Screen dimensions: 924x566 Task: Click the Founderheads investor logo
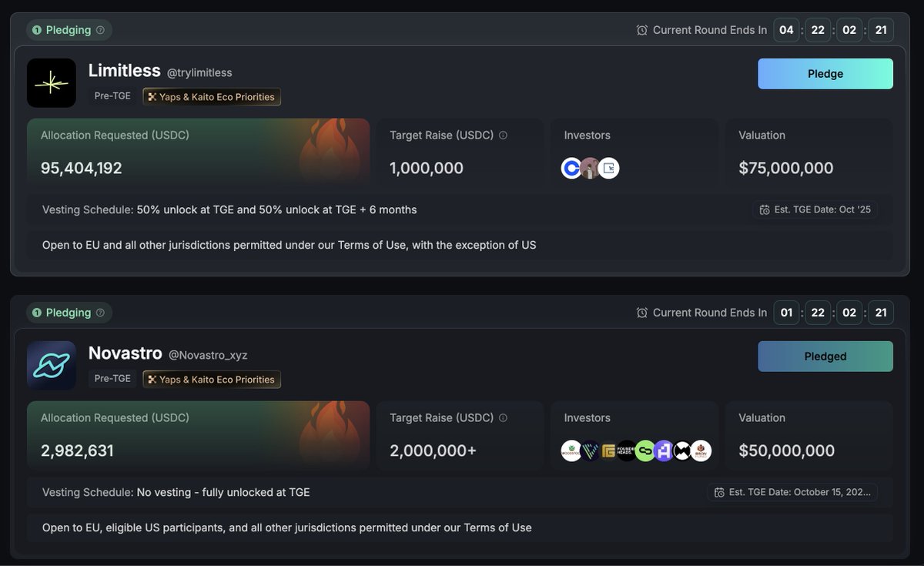(627, 450)
